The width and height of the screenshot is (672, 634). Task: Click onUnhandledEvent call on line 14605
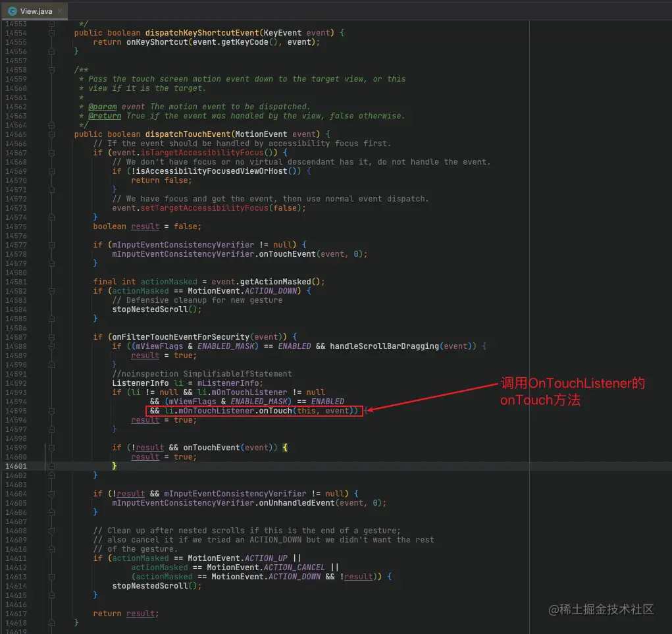point(297,503)
